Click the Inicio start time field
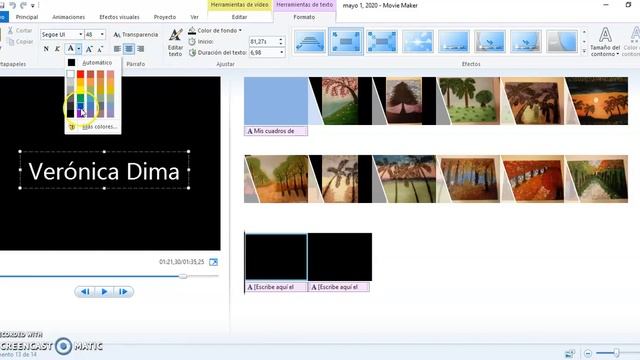The height and width of the screenshot is (360, 640). 263,42
